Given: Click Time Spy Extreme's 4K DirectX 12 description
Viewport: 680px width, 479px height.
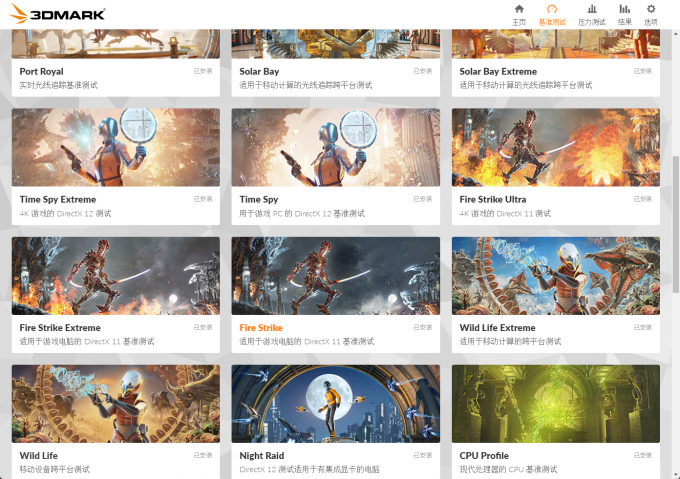Looking at the screenshot, I should 65,213.
